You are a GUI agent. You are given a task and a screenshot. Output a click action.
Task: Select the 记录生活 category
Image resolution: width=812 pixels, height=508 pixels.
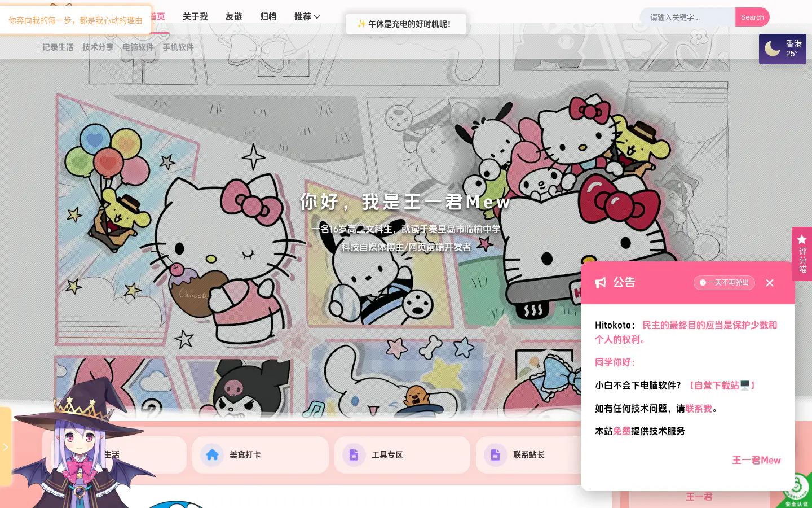coord(58,47)
